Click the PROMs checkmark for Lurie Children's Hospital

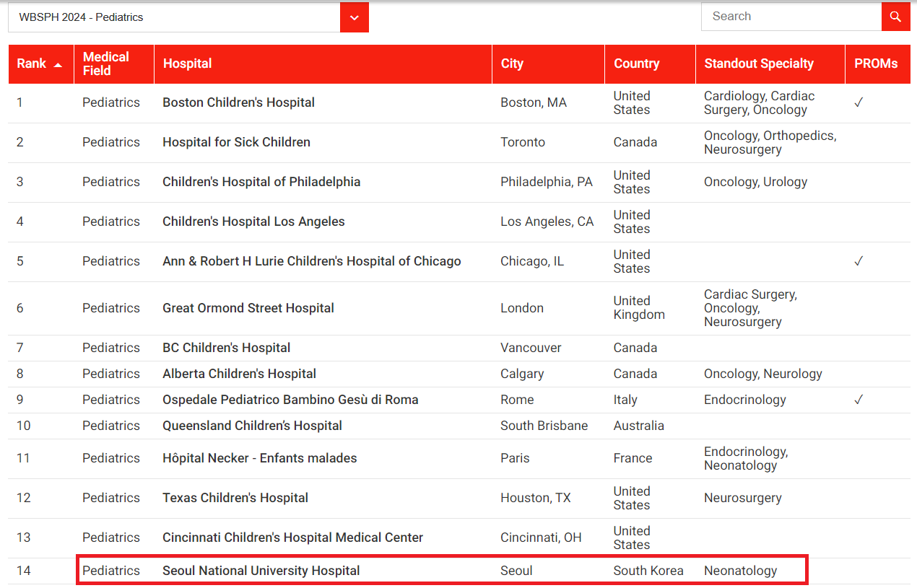click(x=859, y=261)
